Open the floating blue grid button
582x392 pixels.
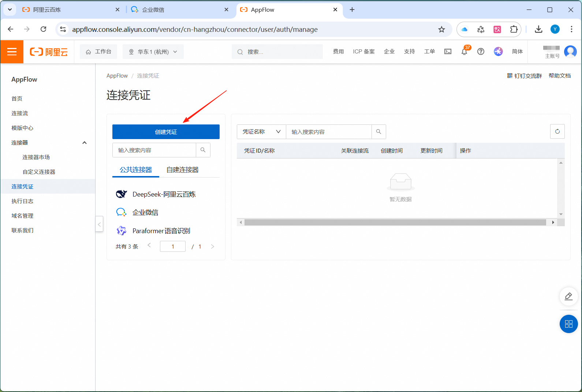[x=569, y=324]
